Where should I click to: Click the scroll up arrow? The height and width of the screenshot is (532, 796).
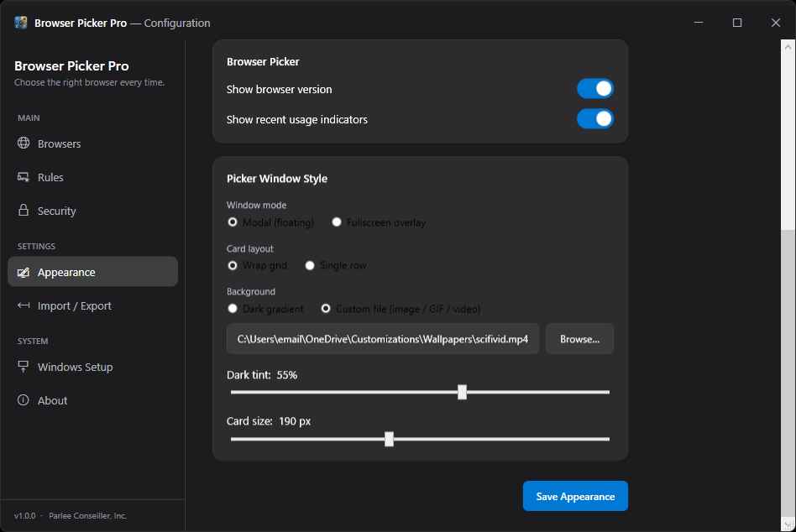pyautogui.click(x=788, y=47)
